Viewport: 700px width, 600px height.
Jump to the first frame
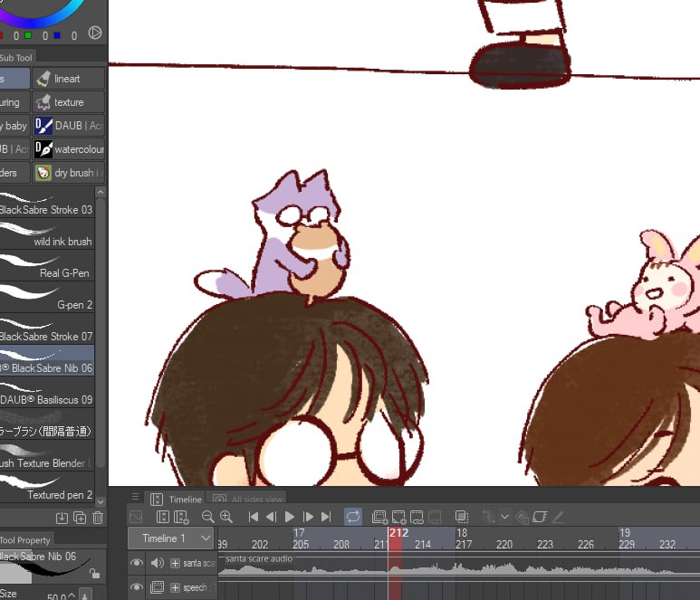pyautogui.click(x=254, y=517)
